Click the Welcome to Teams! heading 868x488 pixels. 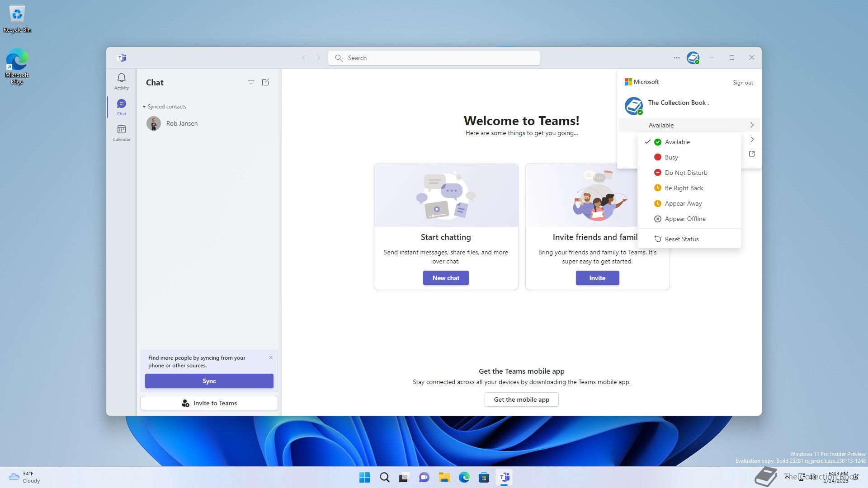pos(521,121)
